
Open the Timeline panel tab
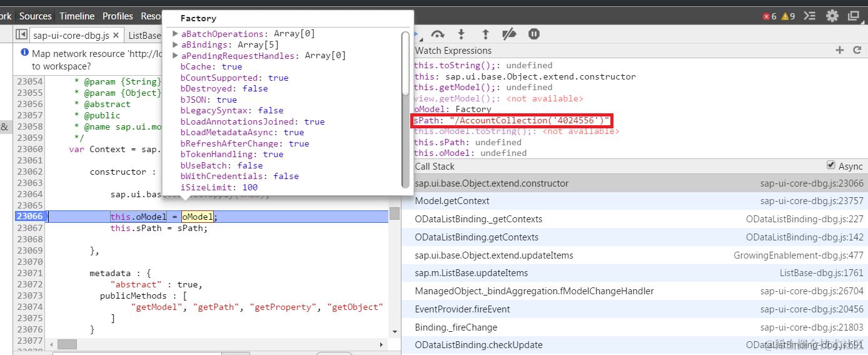coord(77,16)
